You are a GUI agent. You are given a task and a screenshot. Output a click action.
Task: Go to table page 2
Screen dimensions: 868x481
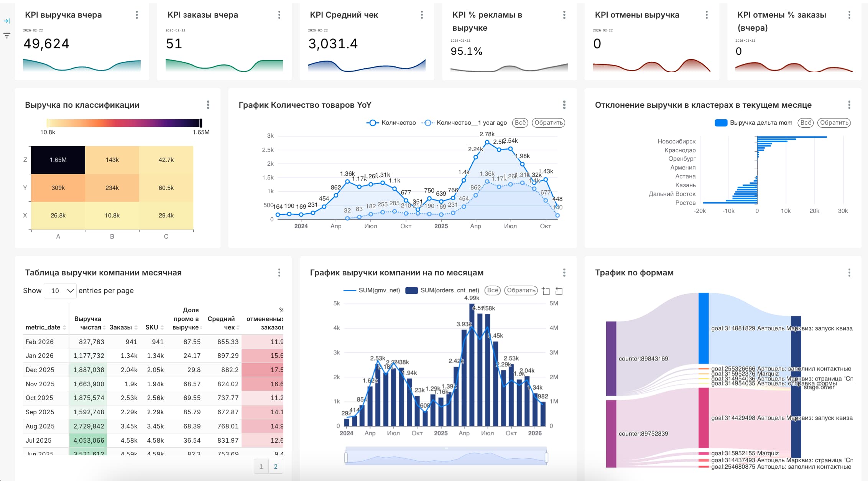276,466
